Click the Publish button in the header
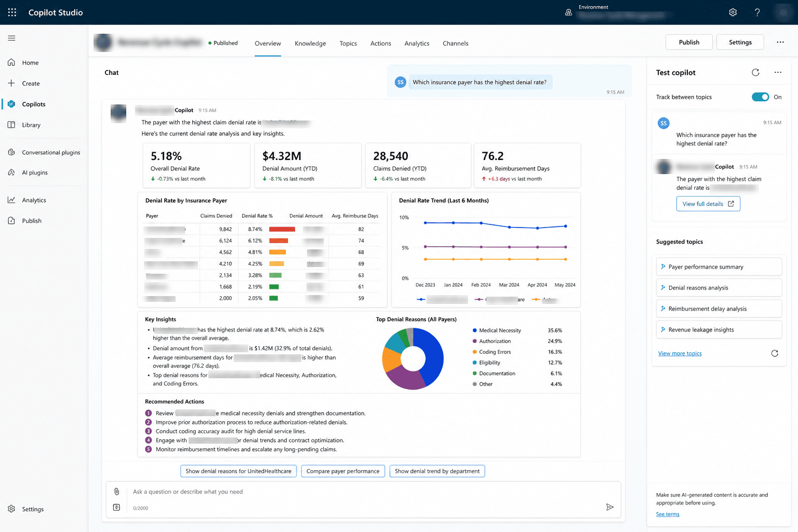 click(689, 42)
